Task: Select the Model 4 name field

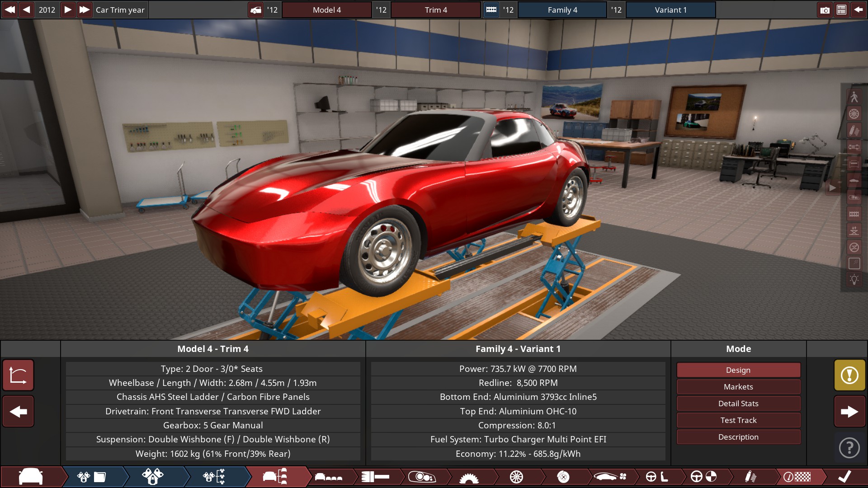Action: [x=327, y=10]
